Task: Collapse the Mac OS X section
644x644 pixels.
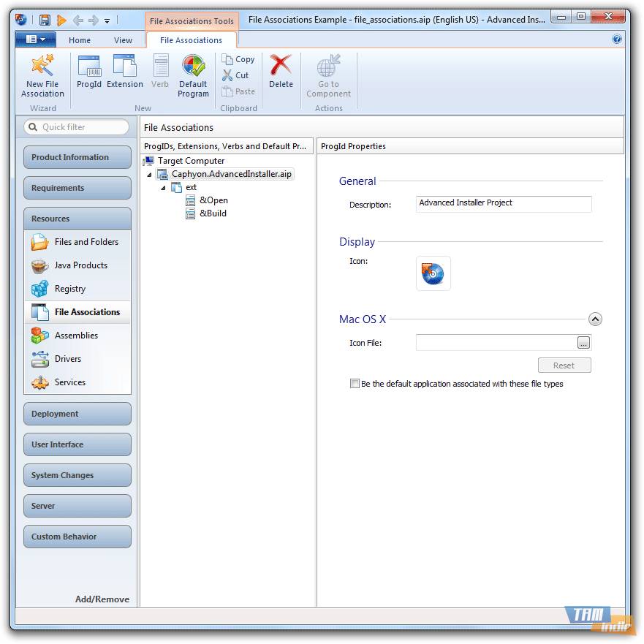Action: click(x=595, y=319)
